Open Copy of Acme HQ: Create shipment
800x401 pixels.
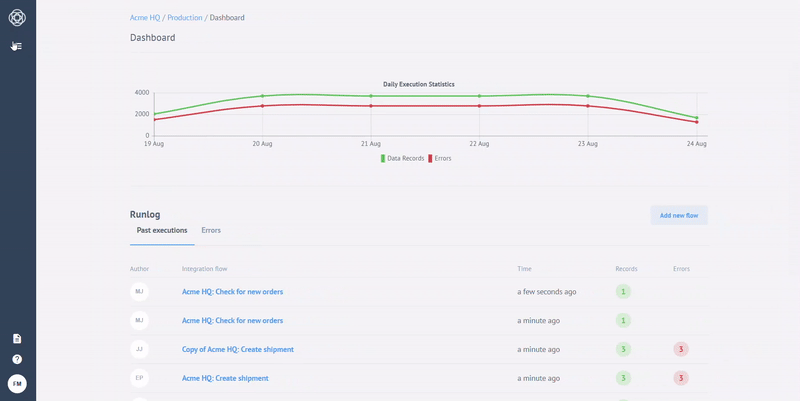238,349
